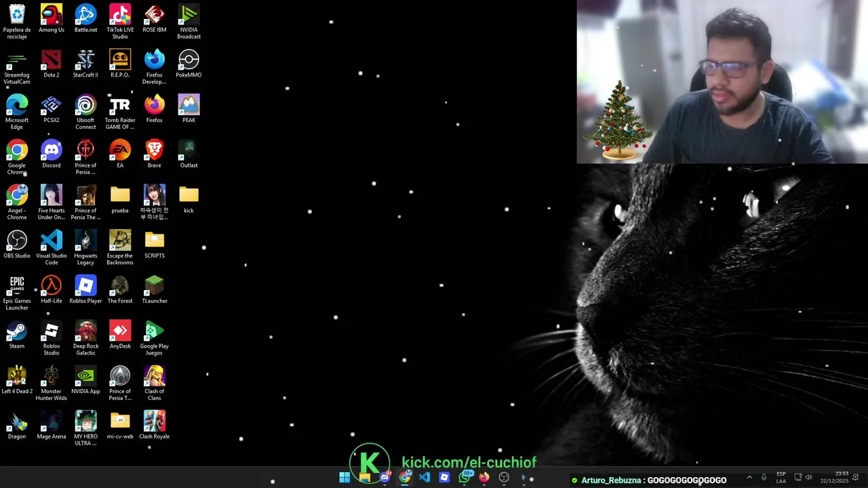Viewport: 868px width, 488px height.
Task: Switch to Firefox in the taskbar
Action: coord(484,478)
